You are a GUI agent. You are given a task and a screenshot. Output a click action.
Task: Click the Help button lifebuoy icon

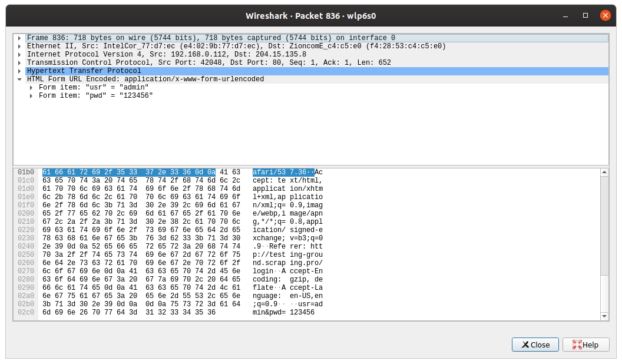[577, 345]
